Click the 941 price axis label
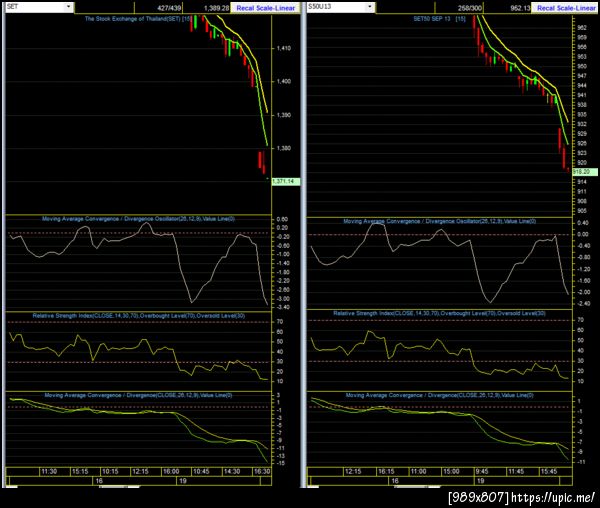The height and width of the screenshot is (508, 600). tap(582, 95)
